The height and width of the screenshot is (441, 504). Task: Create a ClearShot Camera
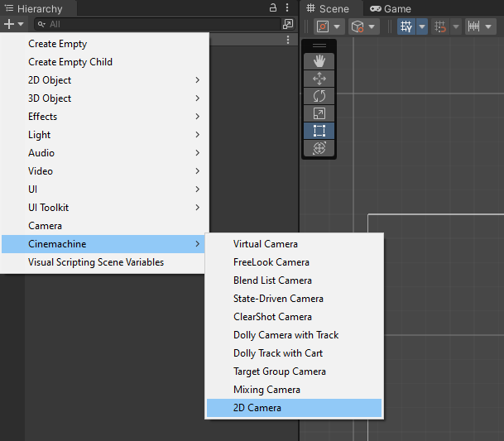point(294,317)
